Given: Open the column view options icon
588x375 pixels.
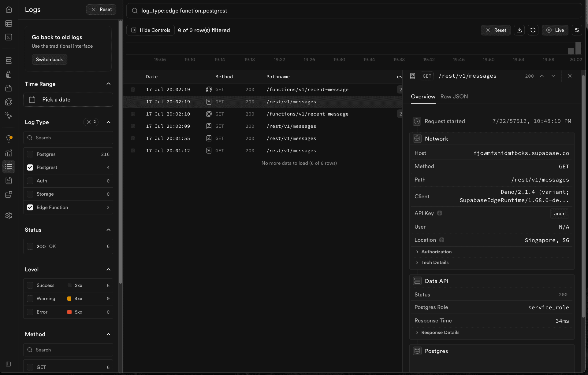Looking at the screenshot, I should point(577,30).
